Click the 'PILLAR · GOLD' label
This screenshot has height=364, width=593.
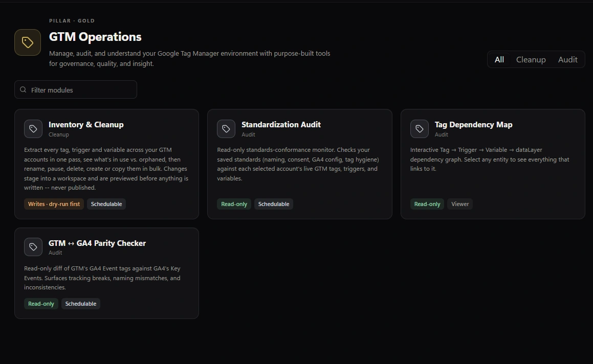(72, 21)
